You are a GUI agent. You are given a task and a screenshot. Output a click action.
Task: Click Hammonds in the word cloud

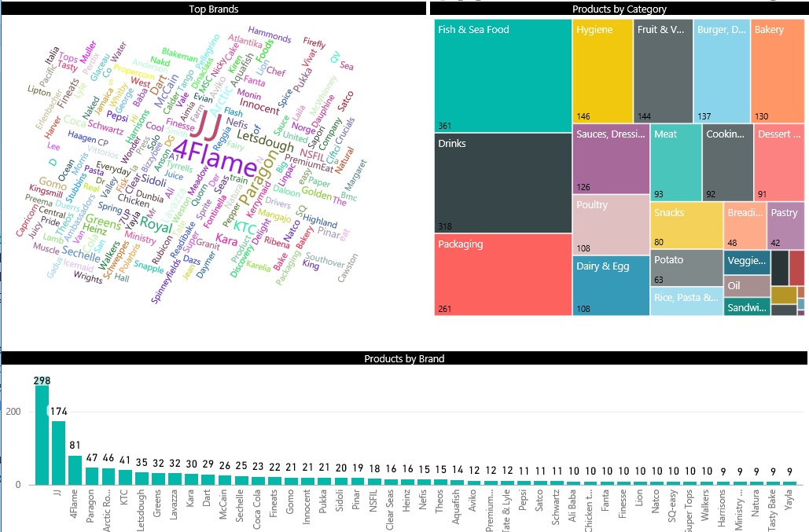coord(270,35)
